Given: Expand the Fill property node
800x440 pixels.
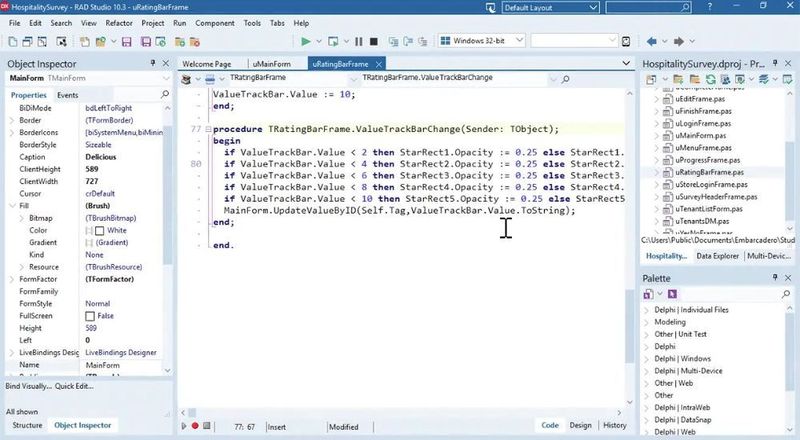Looking at the screenshot, I should coord(12,206).
